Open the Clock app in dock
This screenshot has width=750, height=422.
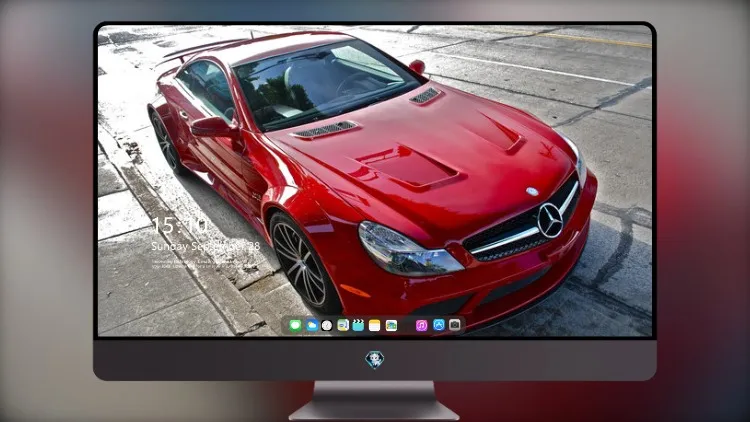(327, 325)
